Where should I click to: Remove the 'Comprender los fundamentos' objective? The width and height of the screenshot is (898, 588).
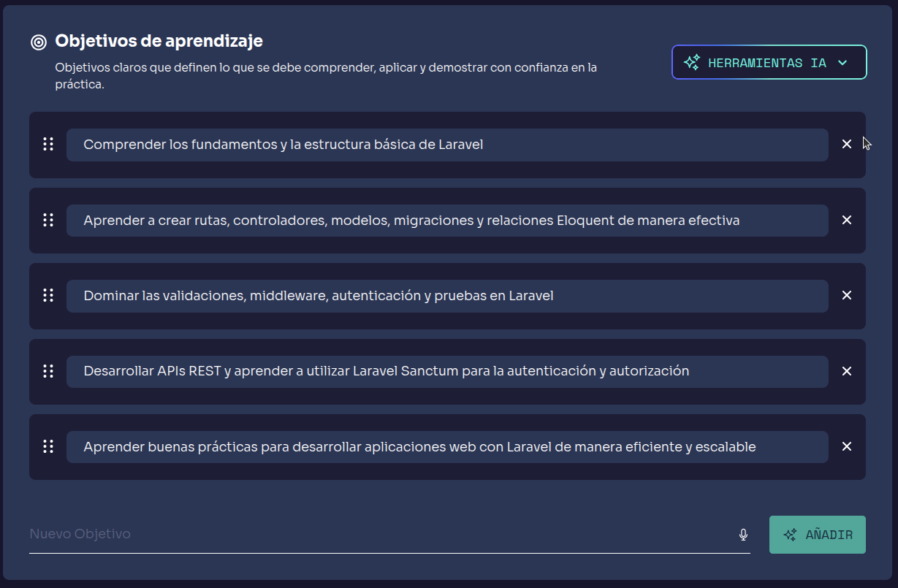[847, 145]
